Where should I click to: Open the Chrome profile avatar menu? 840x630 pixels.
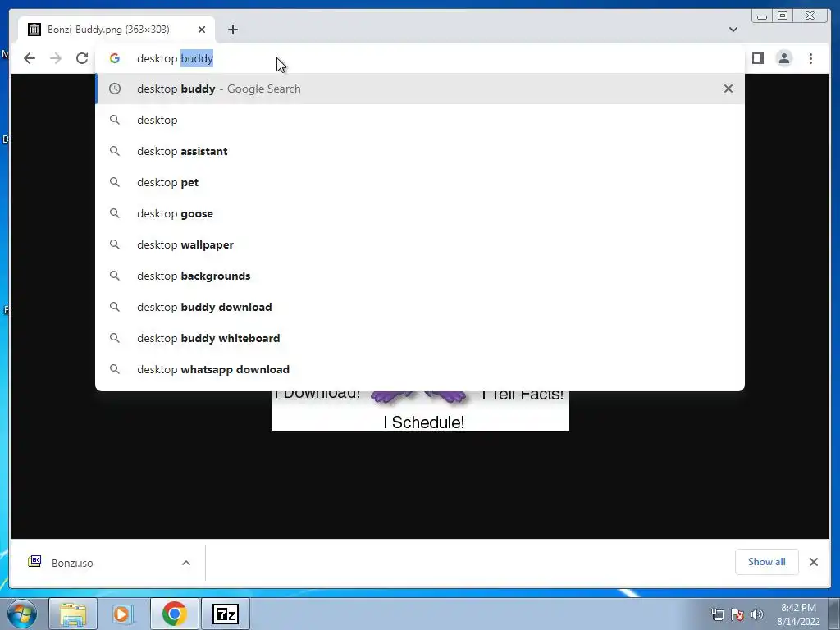[783, 58]
